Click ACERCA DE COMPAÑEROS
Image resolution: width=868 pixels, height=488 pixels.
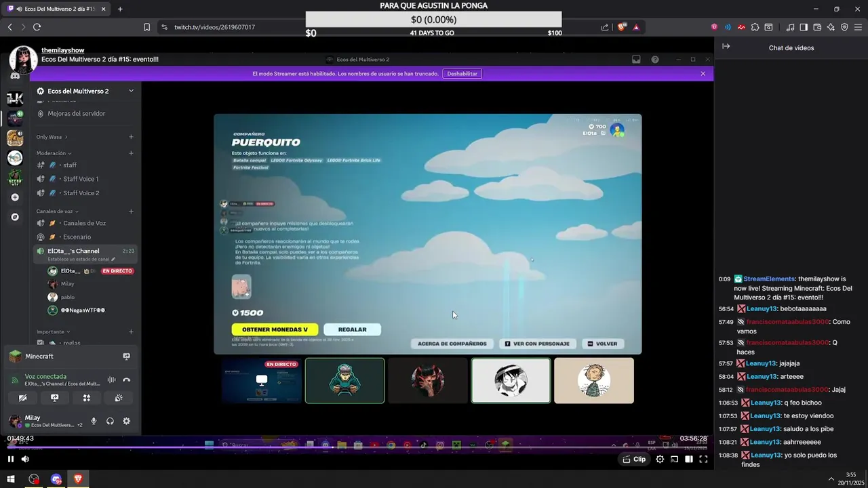452,344
